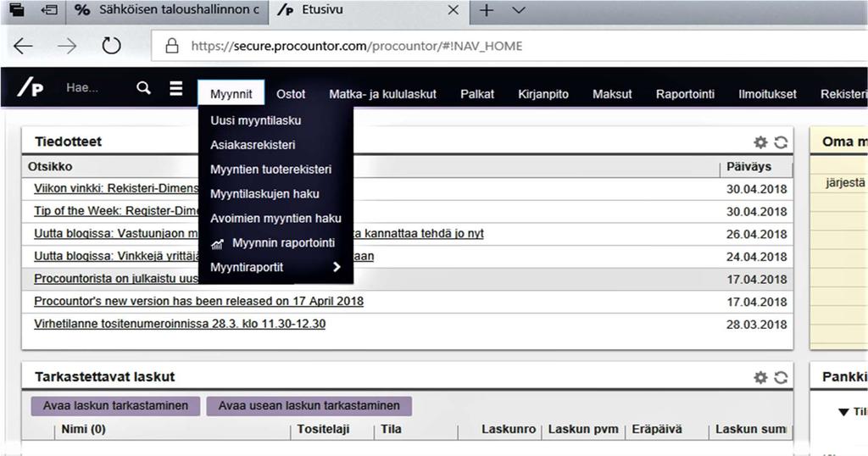Open the Raportointi menu
868x456 pixels.
pyautogui.click(x=685, y=94)
